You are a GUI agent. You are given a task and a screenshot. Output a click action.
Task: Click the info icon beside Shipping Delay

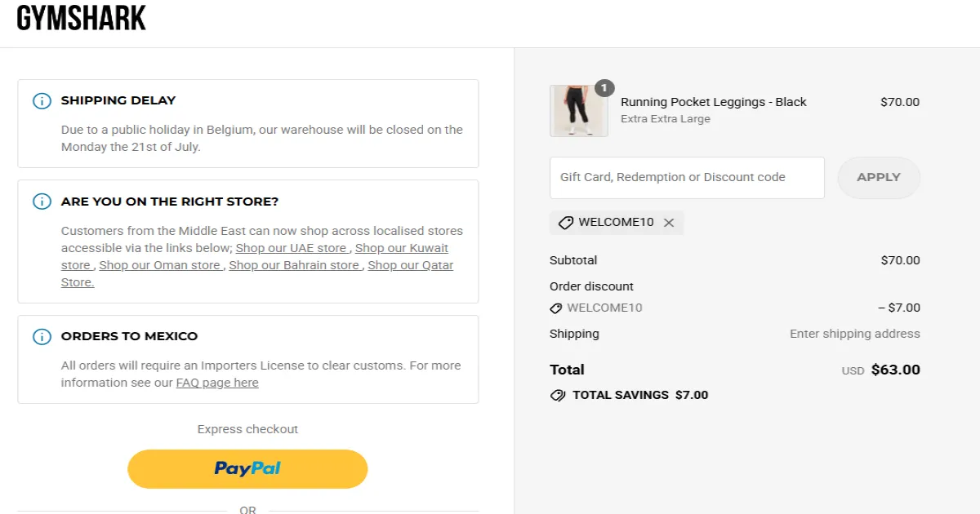pyautogui.click(x=42, y=100)
